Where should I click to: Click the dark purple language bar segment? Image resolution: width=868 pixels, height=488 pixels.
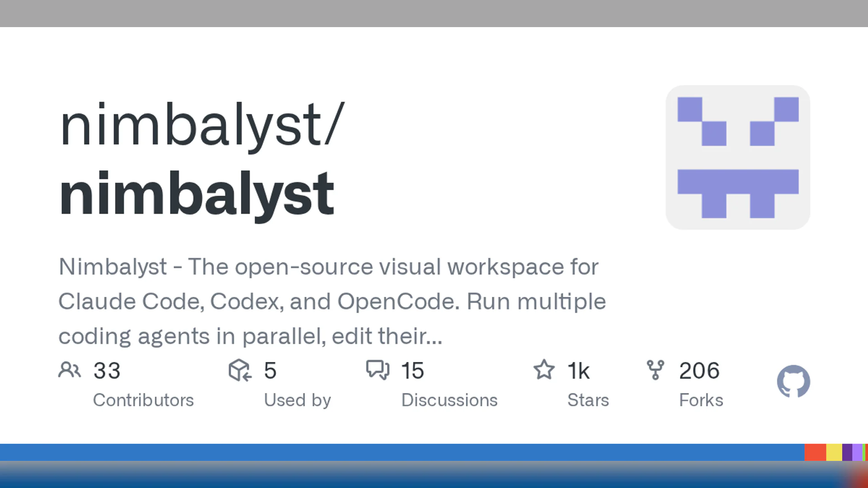(847, 452)
